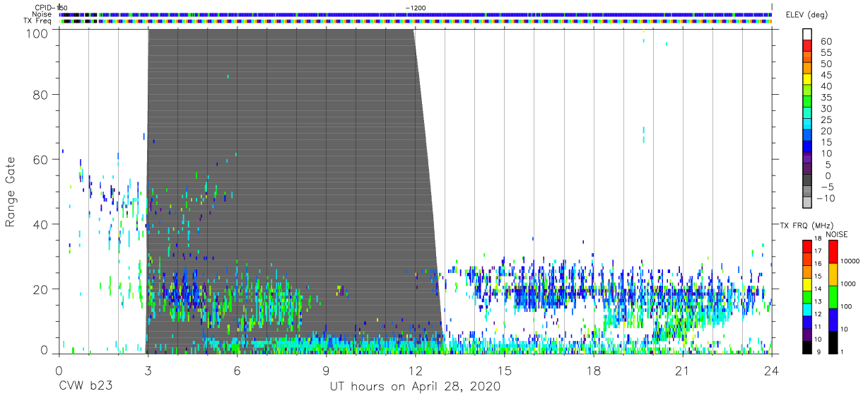Click the red segment of TX FRQ colorbar
The width and height of the screenshot is (868, 401).
(x=807, y=246)
